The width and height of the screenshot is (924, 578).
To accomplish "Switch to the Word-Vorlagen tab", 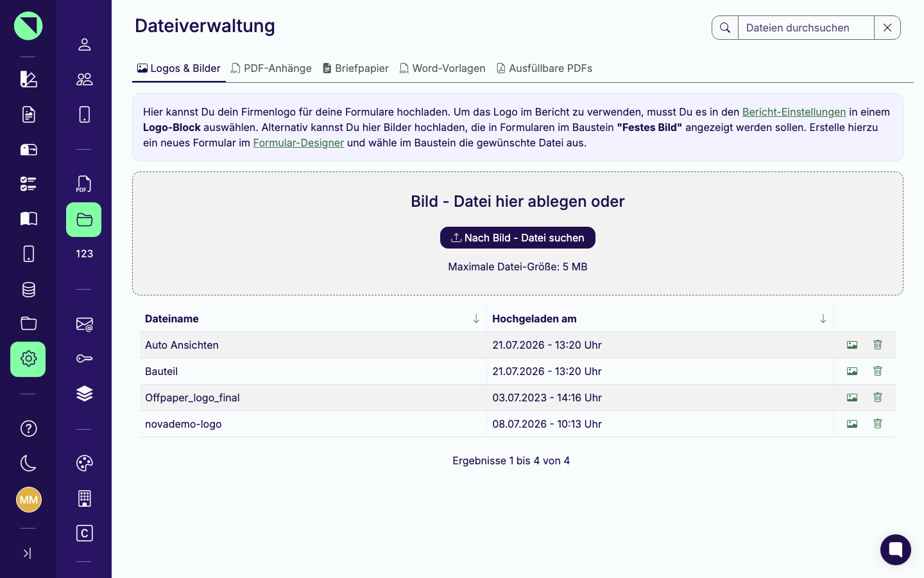I will click(x=442, y=68).
